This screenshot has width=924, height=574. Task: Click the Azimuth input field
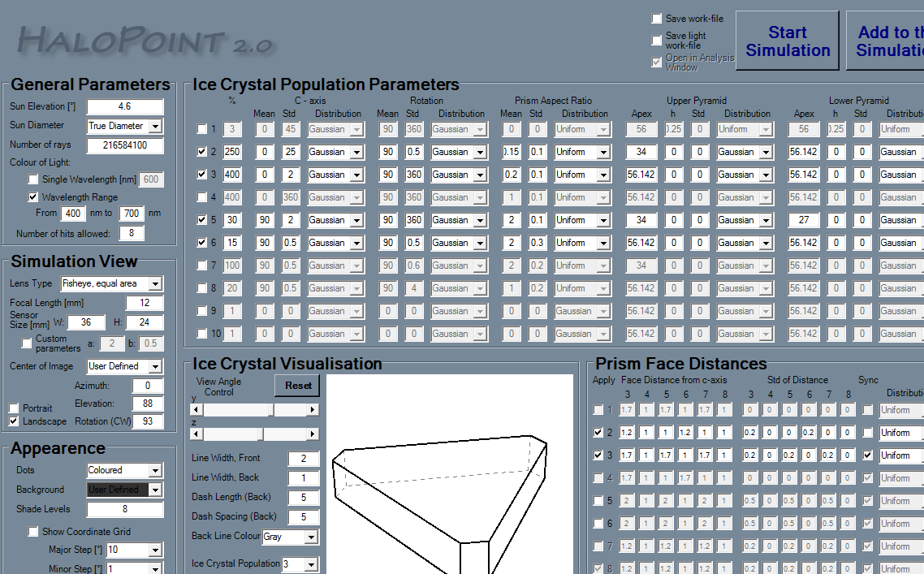pyautogui.click(x=148, y=386)
